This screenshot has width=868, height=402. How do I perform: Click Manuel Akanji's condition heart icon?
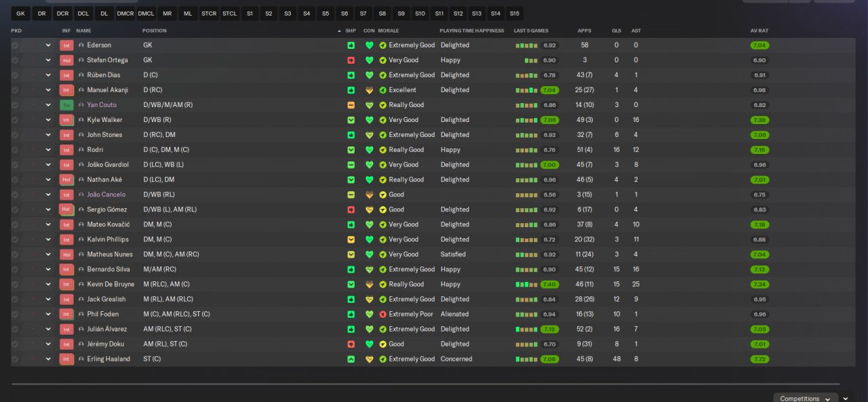coord(370,90)
